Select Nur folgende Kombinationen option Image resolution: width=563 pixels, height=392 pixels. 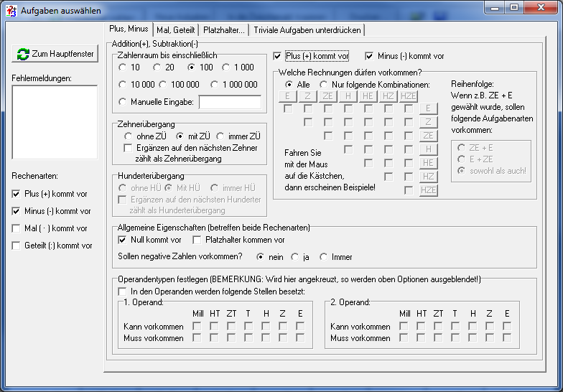click(324, 85)
